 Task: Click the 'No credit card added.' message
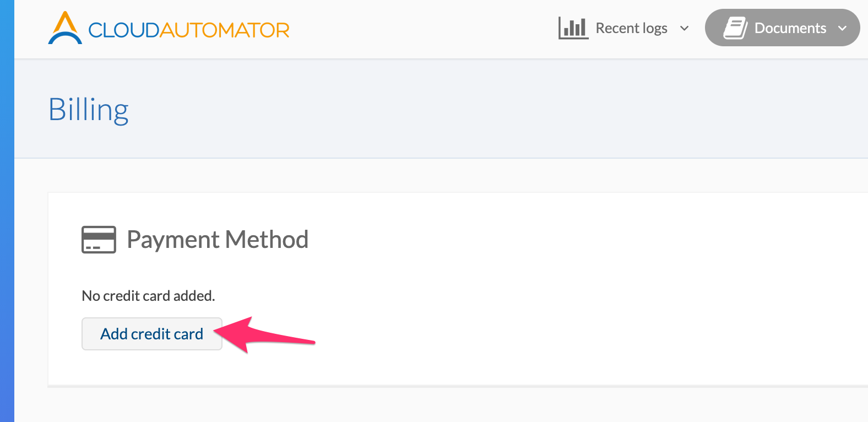[148, 296]
